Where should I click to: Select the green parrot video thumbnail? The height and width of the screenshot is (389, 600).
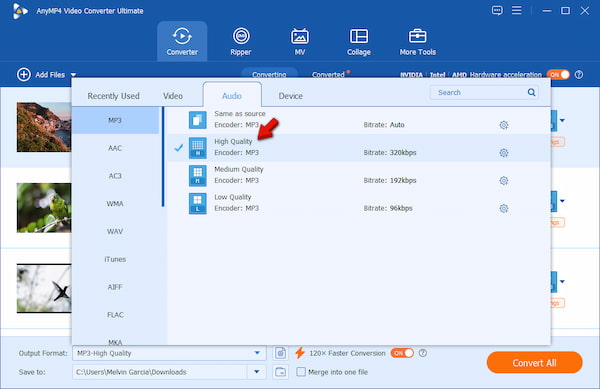44,208
